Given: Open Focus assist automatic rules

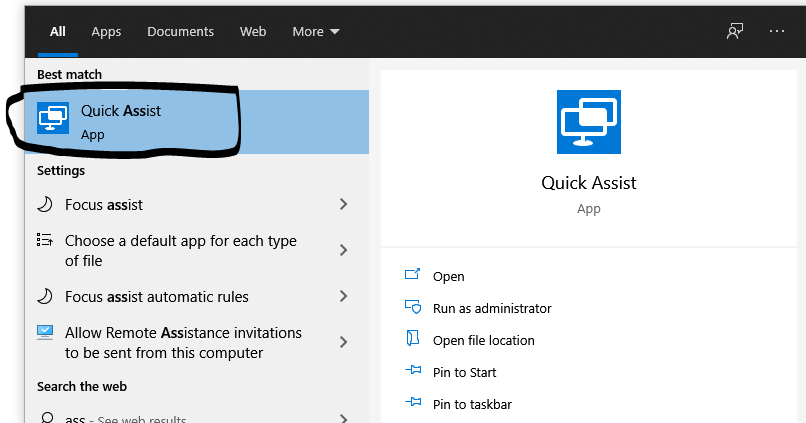Looking at the screenshot, I should pos(157,297).
